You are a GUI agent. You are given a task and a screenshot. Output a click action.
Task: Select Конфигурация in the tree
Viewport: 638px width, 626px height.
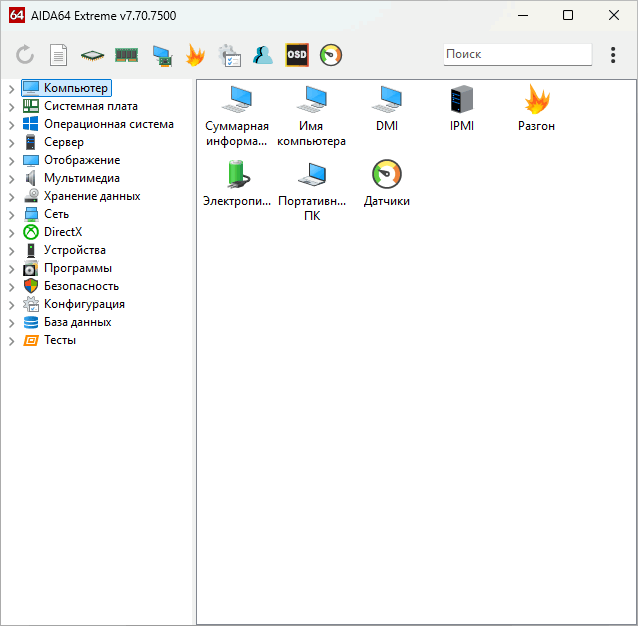pos(74,304)
